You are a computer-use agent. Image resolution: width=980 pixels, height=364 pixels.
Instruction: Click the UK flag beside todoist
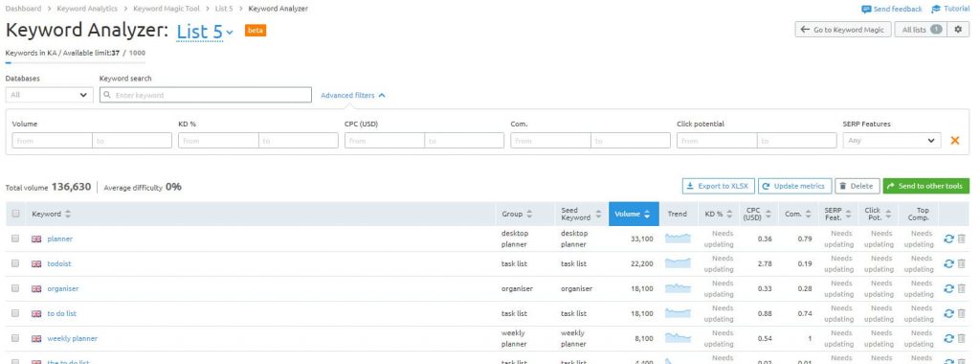coord(36,264)
